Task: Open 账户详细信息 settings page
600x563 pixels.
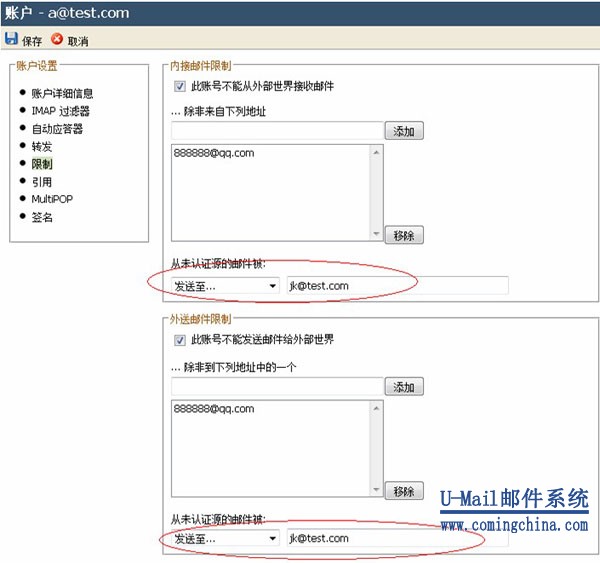Action: (x=62, y=93)
